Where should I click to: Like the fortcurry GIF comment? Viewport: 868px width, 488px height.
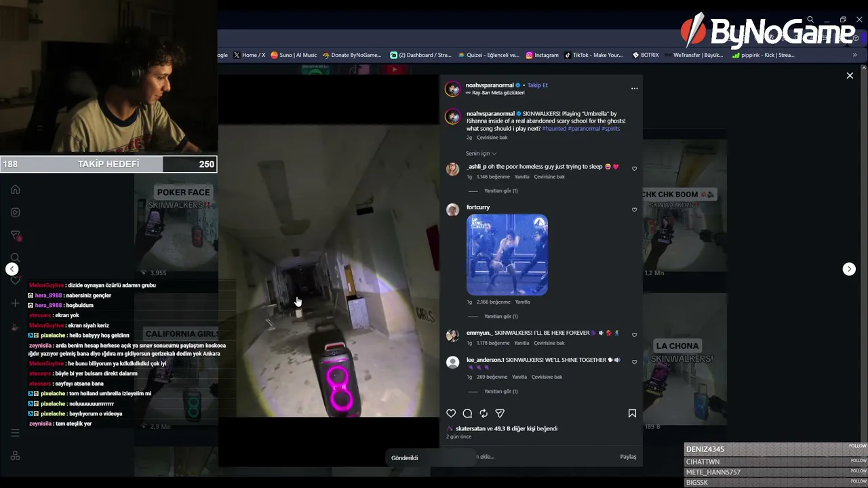coord(635,210)
